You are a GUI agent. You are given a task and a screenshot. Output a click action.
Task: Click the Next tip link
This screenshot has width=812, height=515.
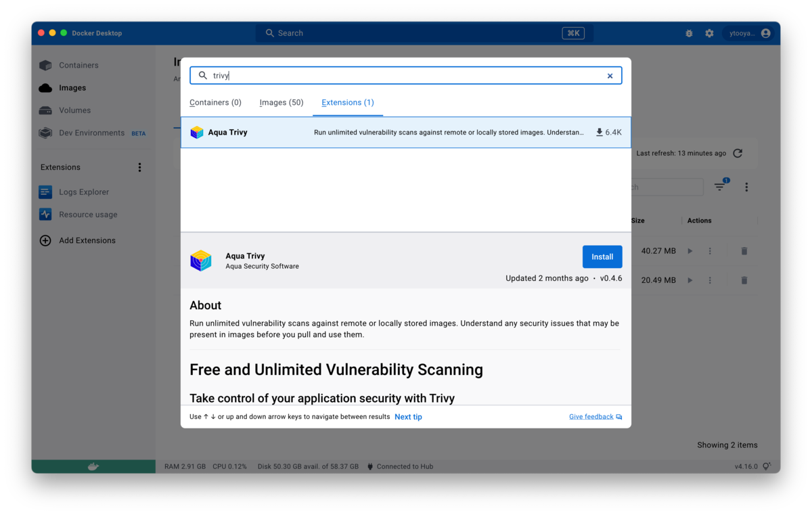point(408,417)
